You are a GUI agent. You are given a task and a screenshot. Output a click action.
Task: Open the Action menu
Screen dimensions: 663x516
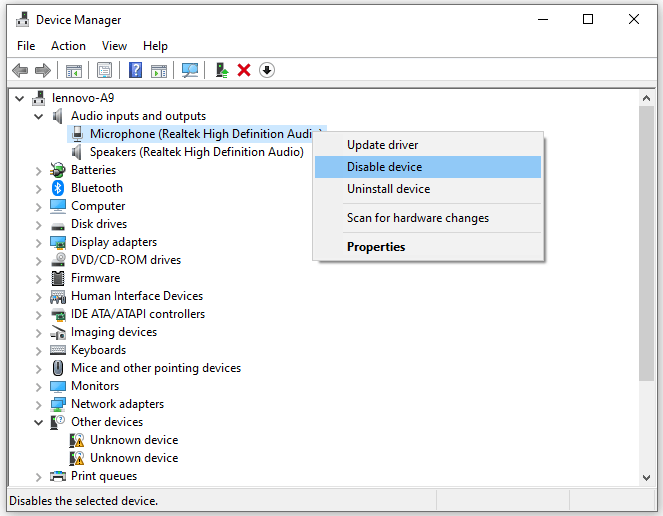(x=68, y=46)
